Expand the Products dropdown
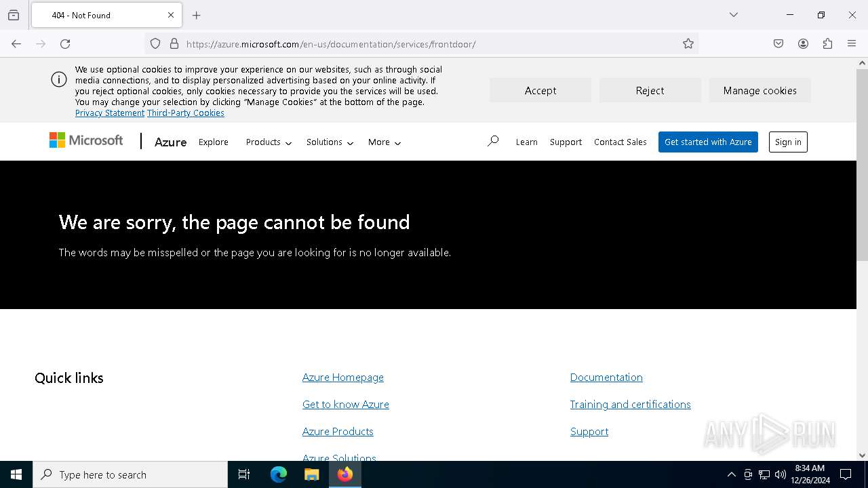Viewport: 868px width, 488px height. click(x=269, y=142)
